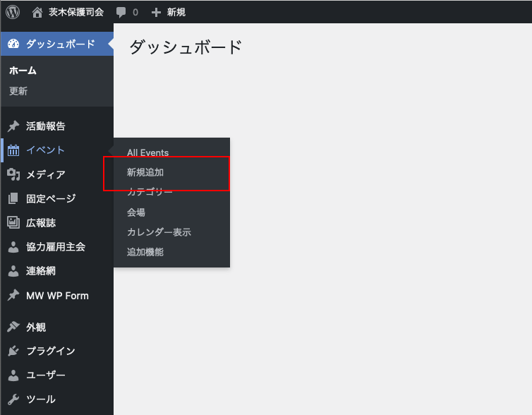This screenshot has height=415, width=532.
Task: Click the plug icon beside プラグイン
Action: click(x=13, y=351)
